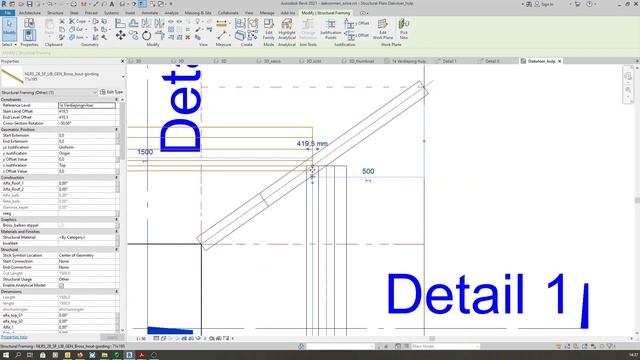Click the Join geometry tool
The image size is (640, 360).
click(x=77, y=37)
